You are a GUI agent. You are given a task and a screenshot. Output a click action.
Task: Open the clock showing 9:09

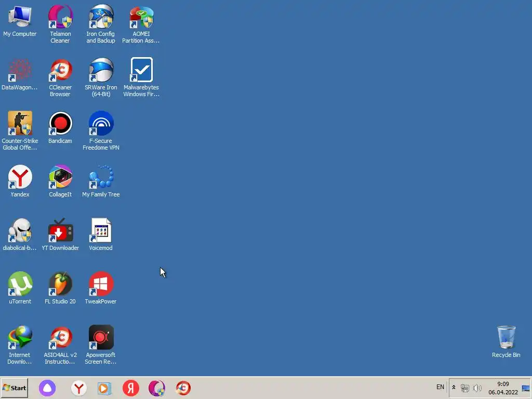pos(503,388)
